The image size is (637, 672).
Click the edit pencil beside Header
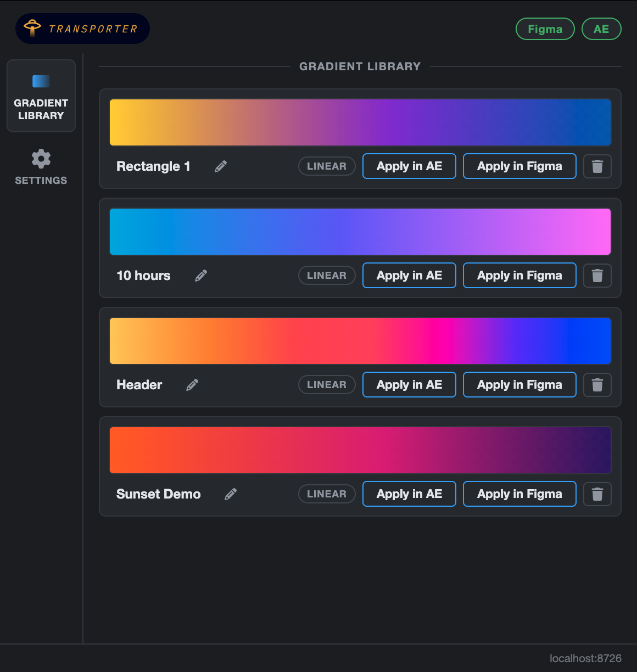coord(192,385)
